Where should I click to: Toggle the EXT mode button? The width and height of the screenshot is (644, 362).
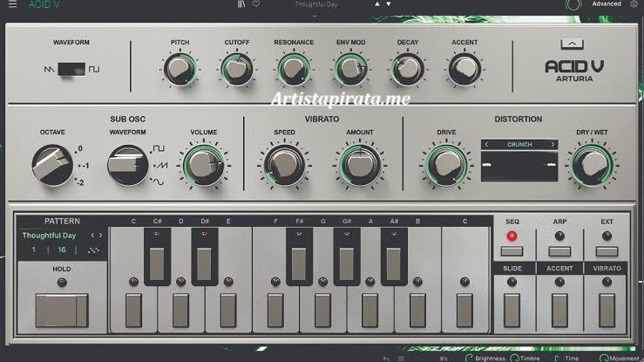607,251
